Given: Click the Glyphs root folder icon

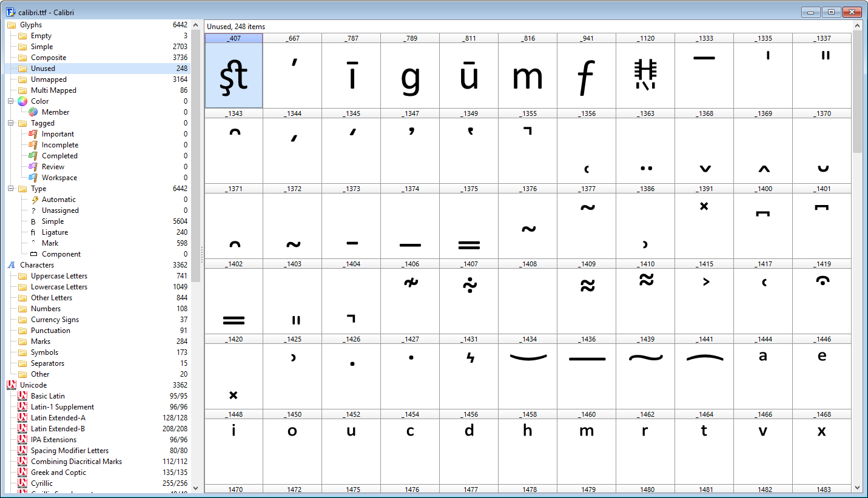Looking at the screenshot, I should [12, 25].
